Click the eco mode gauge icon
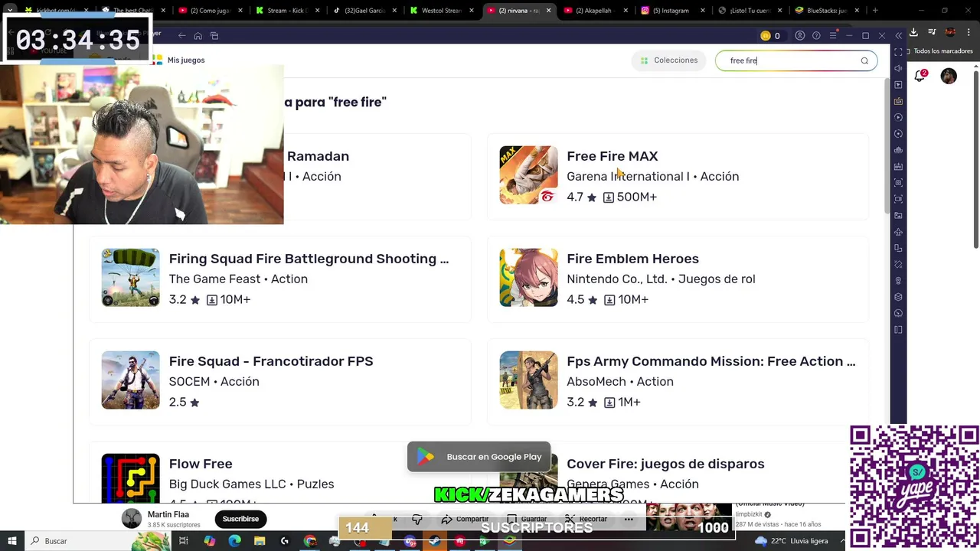Image resolution: width=980 pixels, height=551 pixels. coord(899,314)
